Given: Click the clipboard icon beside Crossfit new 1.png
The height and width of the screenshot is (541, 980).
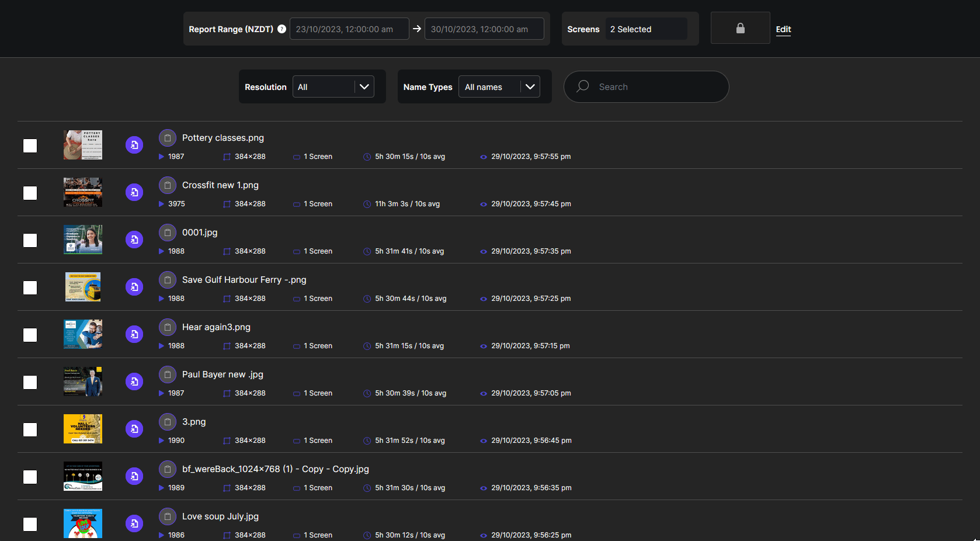Looking at the screenshot, I should click(168, 185).
